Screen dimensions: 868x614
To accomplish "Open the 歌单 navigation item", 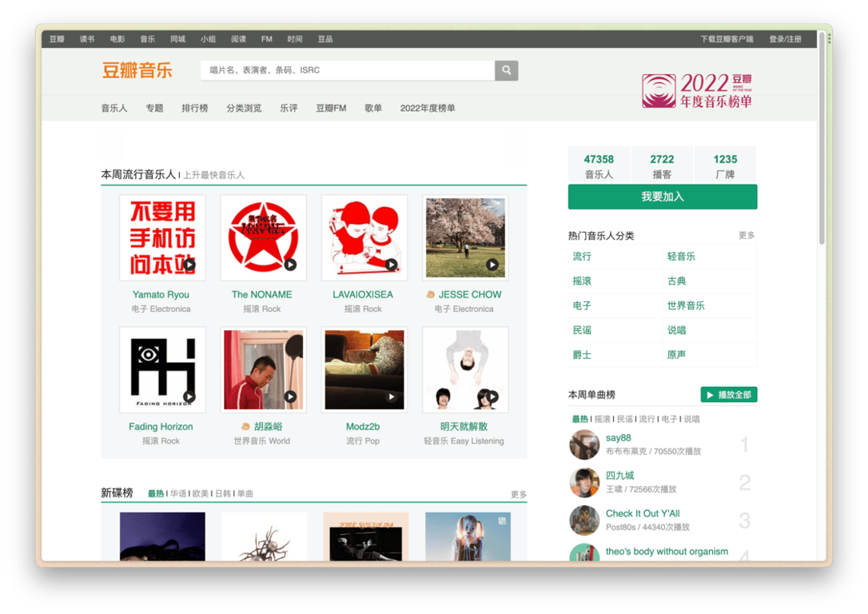I will [373, 108].
